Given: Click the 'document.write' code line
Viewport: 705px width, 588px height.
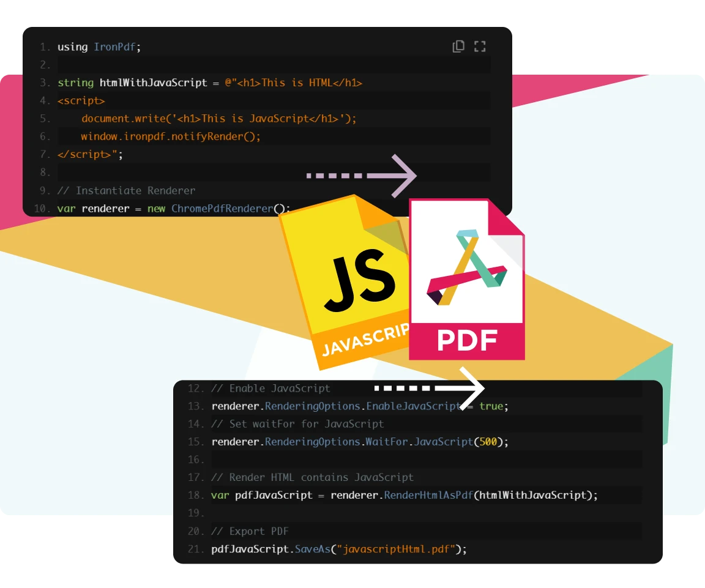Looking at the screenshot, I should (218, 119).
